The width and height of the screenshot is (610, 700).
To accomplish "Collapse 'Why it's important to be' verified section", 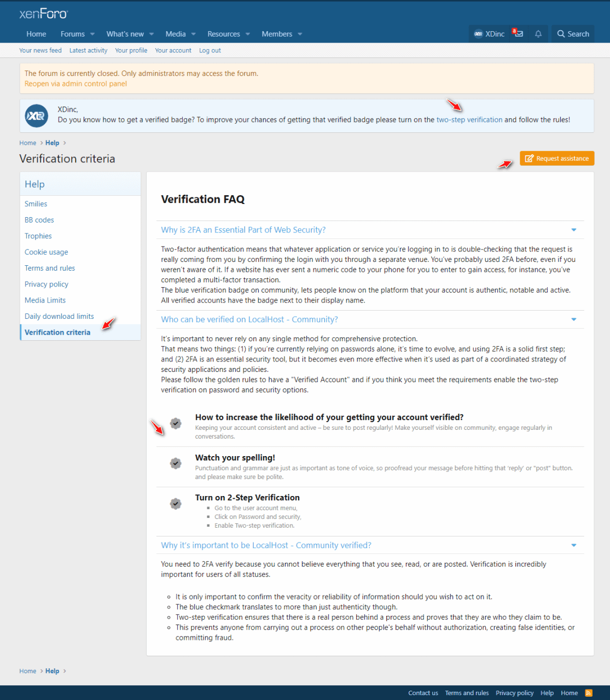I will (x=573, y=545).
